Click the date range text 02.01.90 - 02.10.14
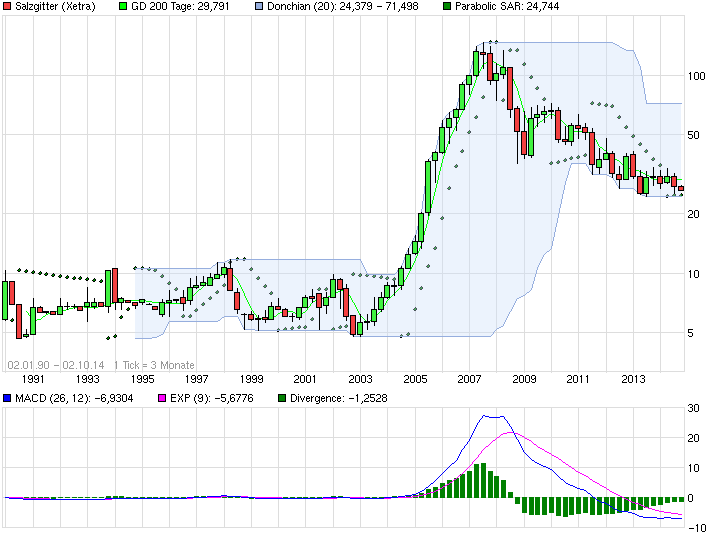726x536 pixels. click(x=56, y=365)
